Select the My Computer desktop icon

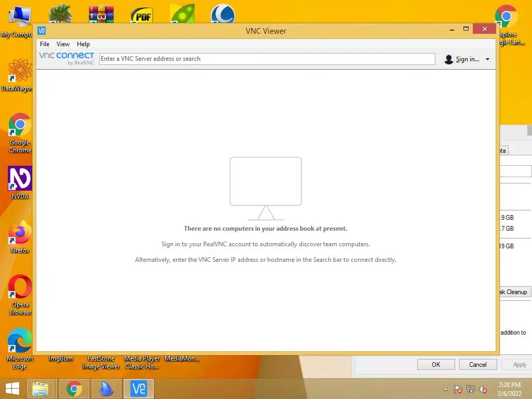click(x=17, y=21)
